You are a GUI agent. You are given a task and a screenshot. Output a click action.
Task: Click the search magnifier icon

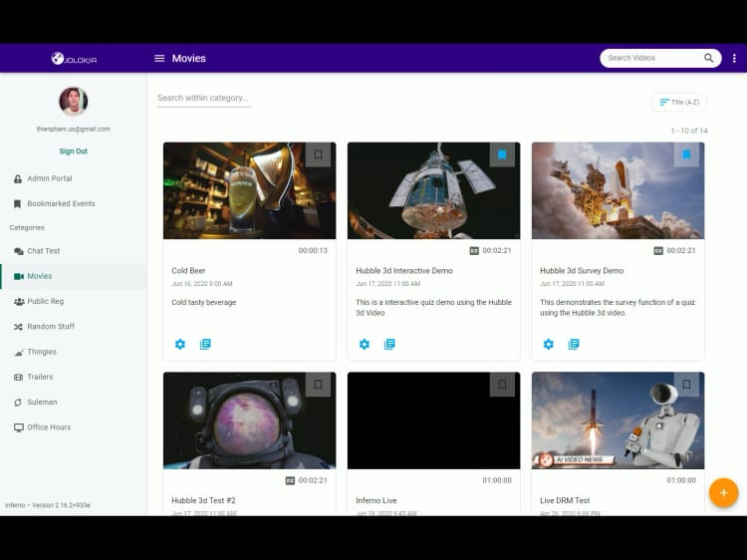709,59
